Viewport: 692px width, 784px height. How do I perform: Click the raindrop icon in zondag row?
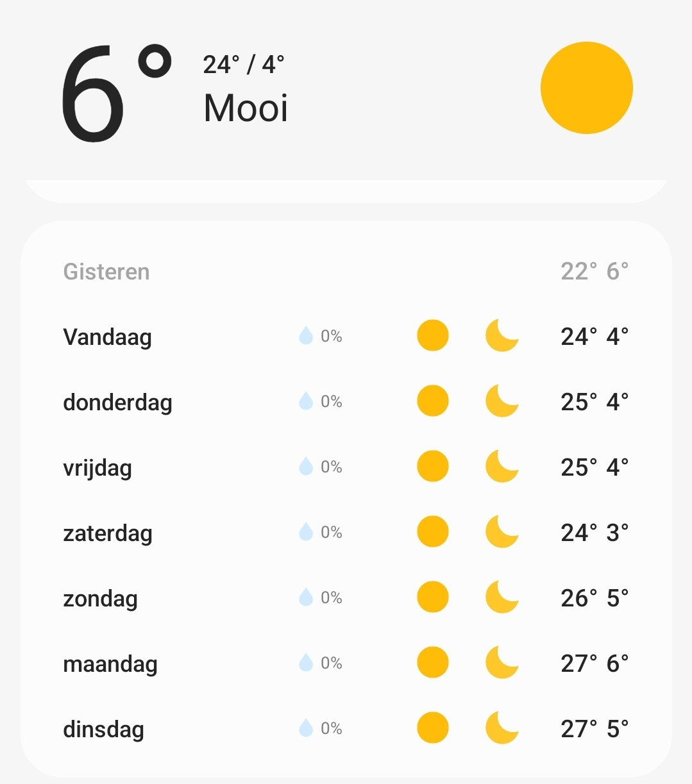click(x=306, y=597)
